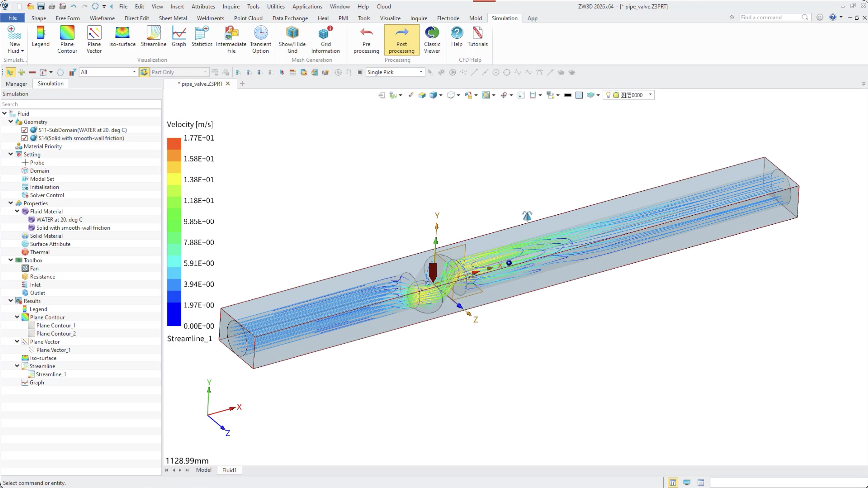Switch to the Visualize ribbon tab
The height and width of the screenshot is (488, 868).
point(390,18)
